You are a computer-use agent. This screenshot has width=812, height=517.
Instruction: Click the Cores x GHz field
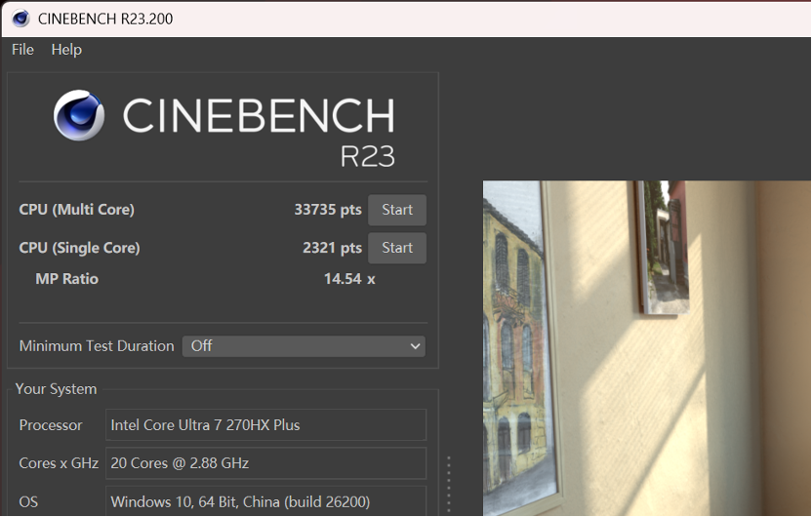click(x=266, y=463)
